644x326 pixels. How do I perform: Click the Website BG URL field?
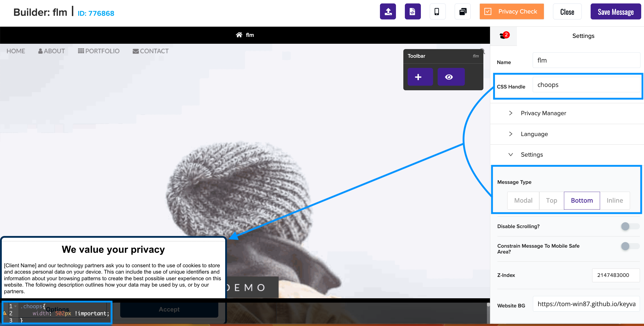[x=586, y=304]
